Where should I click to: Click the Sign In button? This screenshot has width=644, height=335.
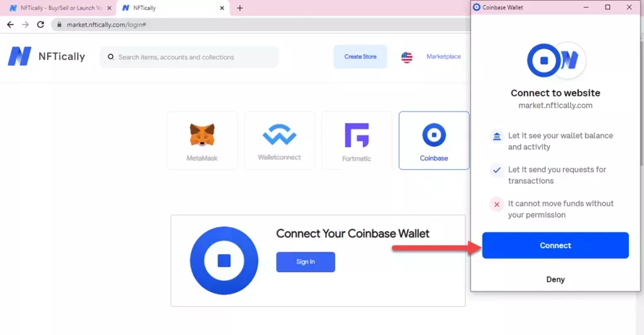pos(306,262)
